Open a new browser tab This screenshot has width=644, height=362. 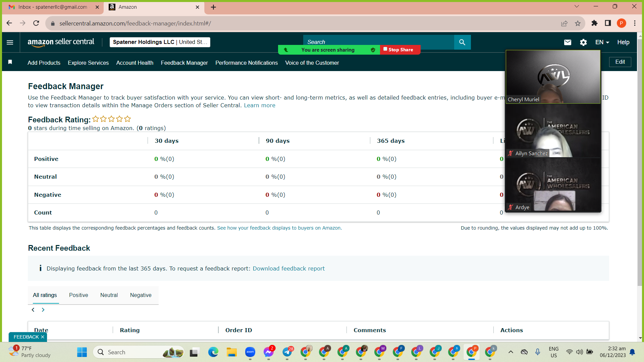(213, 7)
